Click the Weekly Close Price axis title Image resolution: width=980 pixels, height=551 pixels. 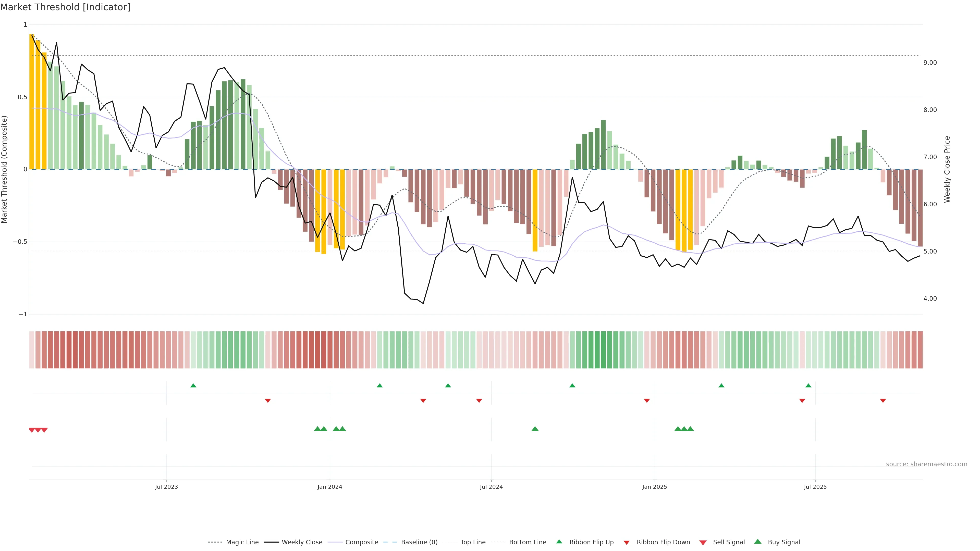coord(947,169)
